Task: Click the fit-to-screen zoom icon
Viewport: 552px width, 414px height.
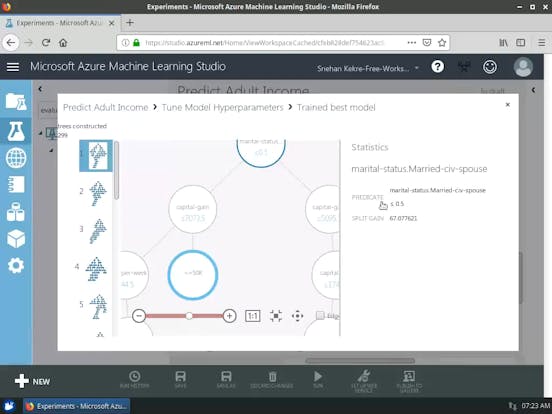Action: click(x=276, y=316)
